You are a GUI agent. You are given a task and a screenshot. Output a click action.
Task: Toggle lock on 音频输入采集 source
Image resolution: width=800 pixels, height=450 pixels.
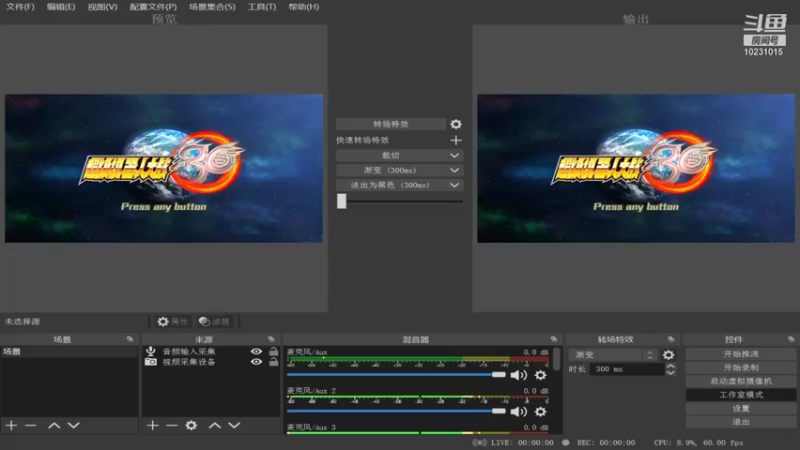(273, 351)
